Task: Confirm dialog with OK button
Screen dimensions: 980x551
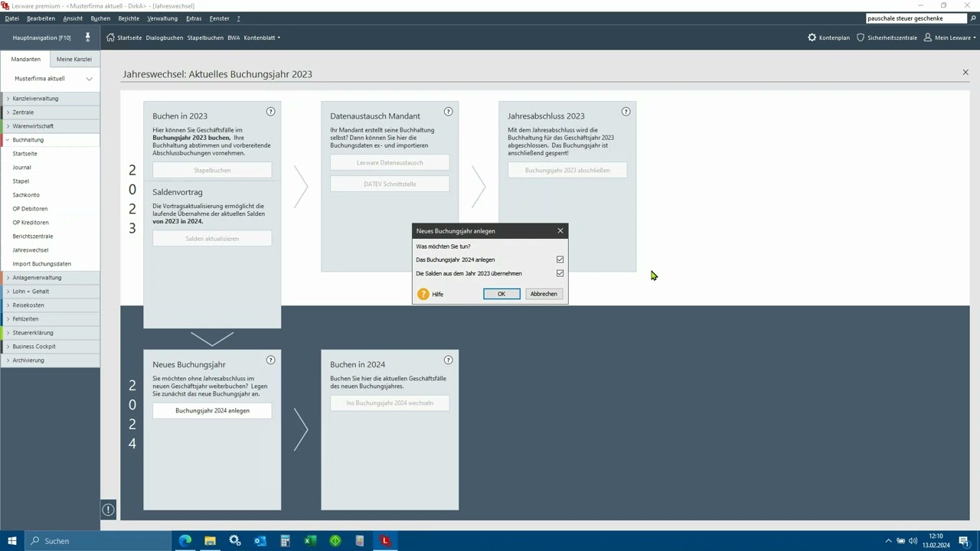Action: [x=501, y=294]
